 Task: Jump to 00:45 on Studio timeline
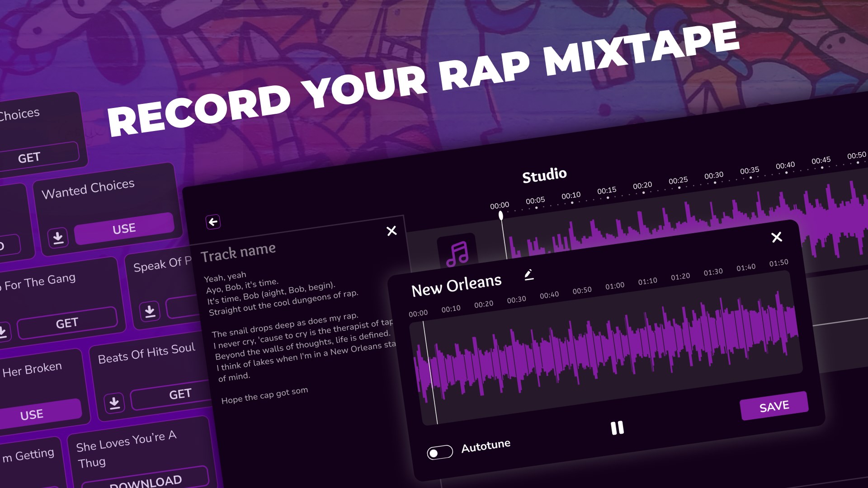tap(821, 160)
